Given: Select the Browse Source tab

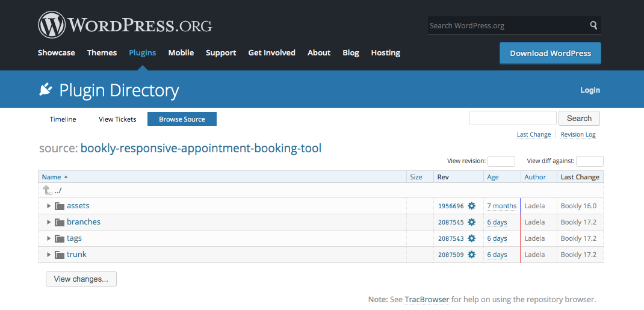Looking at the screenshot, I should point(182,119).
